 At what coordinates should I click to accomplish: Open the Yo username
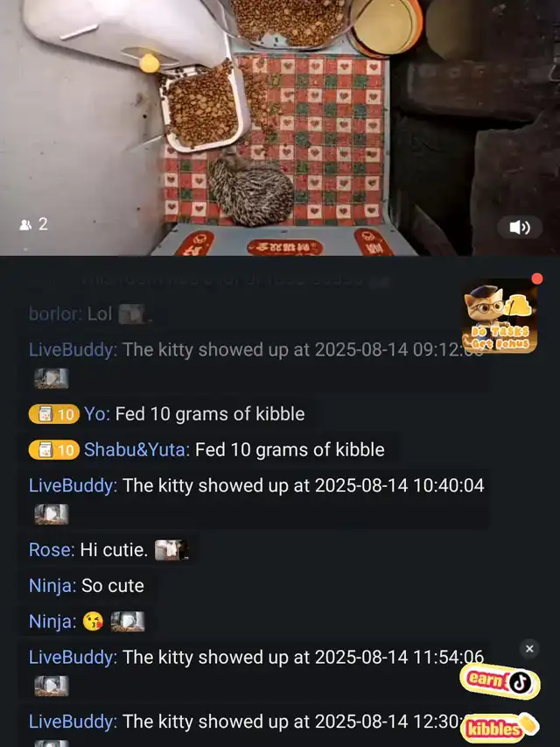coord(97,414)
